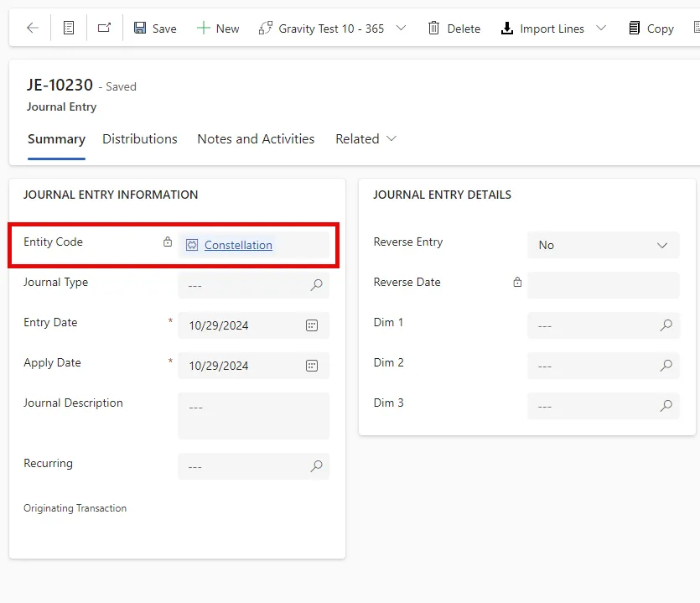700x603 pixels.
Task: Click the Originating Transaction label
Action: 75,508
